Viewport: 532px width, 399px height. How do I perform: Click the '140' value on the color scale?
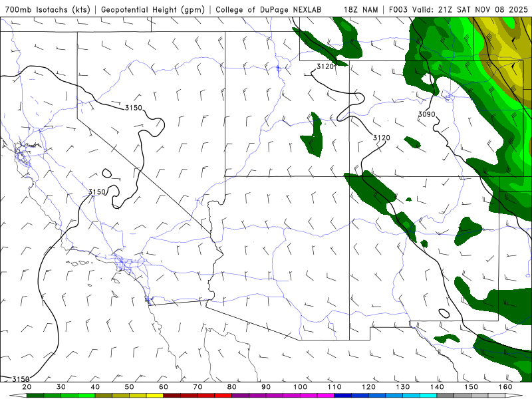pos(437,387)
